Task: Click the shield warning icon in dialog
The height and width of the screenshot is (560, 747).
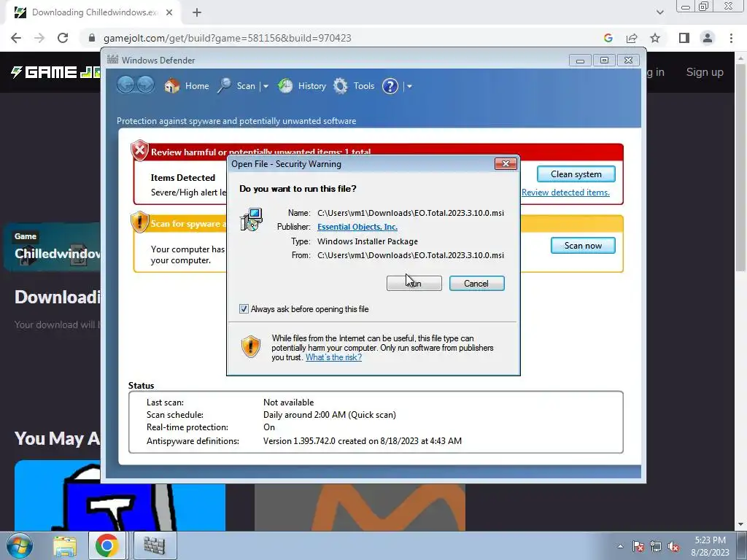Action: (x=251, y=346)
